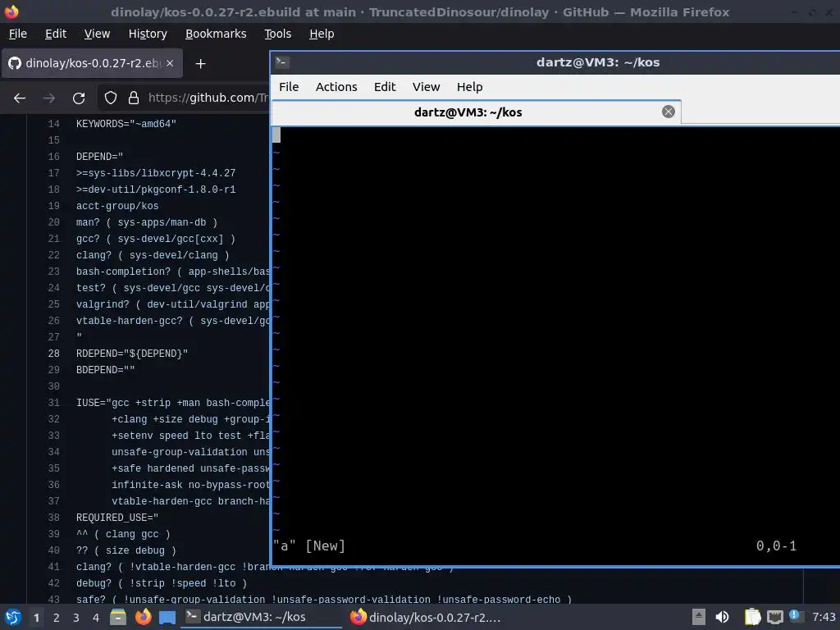Open the Firefox View menu
Image resolution: width=840 pixels, height=630 pixels.
(x=97, y=34)
